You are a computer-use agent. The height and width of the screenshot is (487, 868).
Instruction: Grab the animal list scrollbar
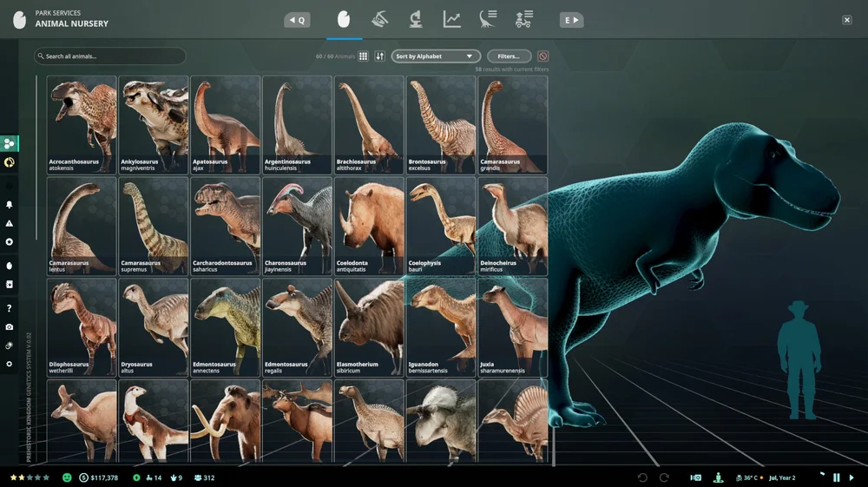[x=36, y=158]
